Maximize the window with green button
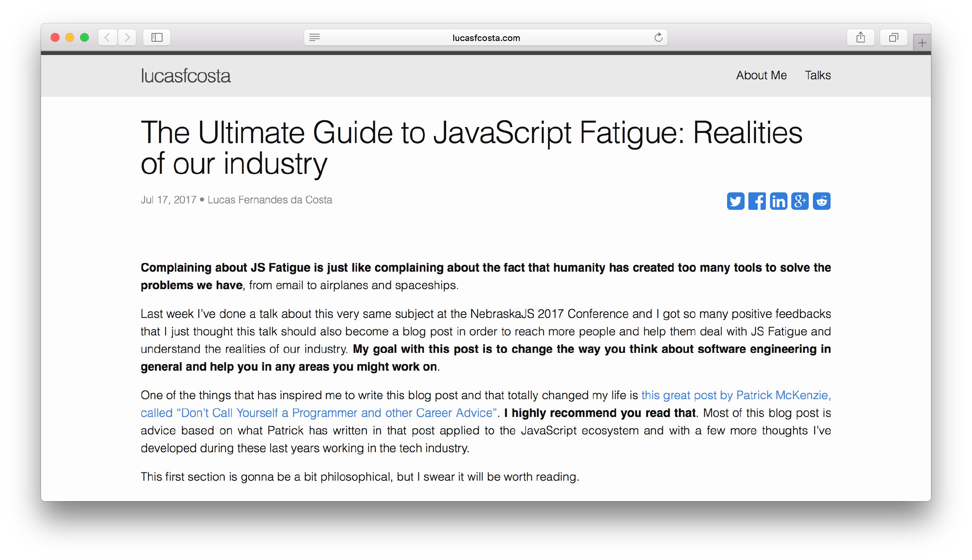972x560 pixels. [84, 37]
